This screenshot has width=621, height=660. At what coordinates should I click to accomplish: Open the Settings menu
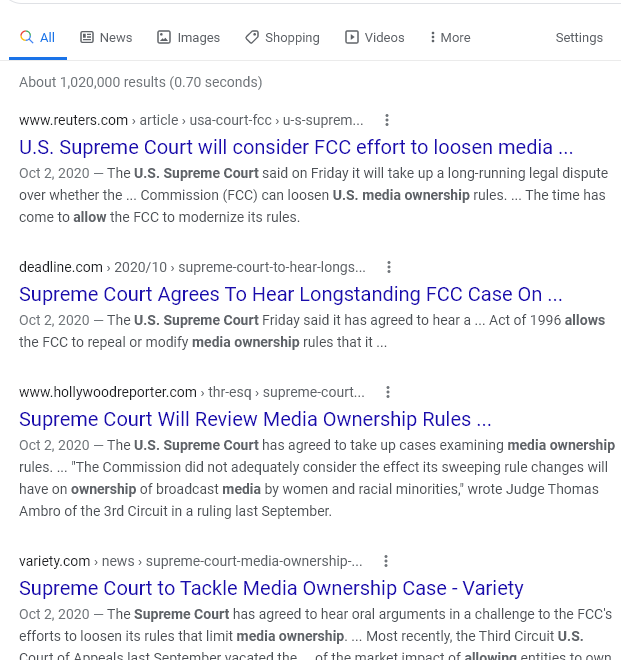click(x=579, y=37)
